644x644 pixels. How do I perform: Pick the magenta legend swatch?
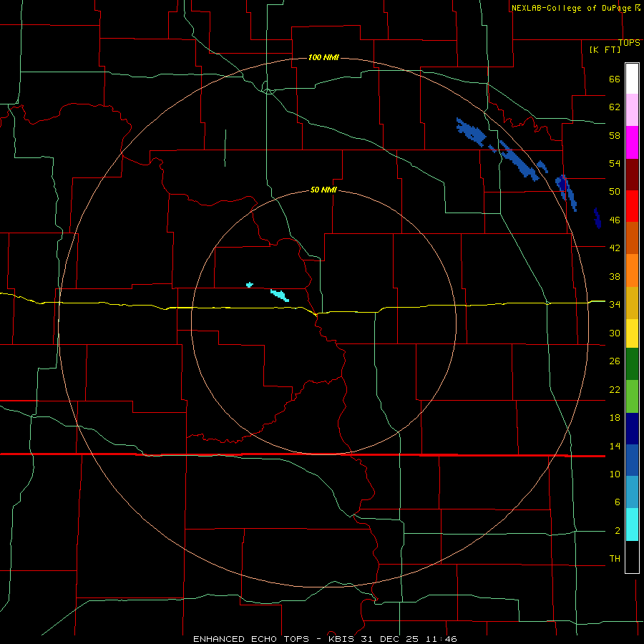[x=632, y=142]
